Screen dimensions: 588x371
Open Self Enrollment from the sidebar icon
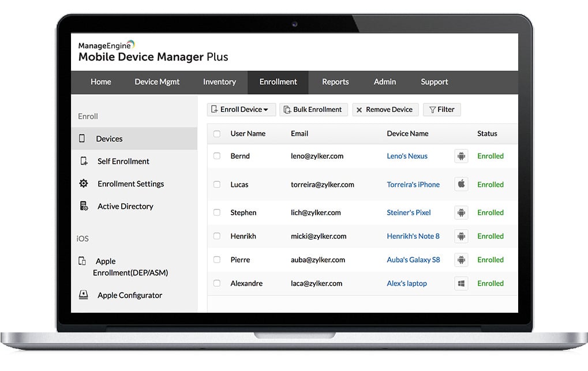coord(84,161)
